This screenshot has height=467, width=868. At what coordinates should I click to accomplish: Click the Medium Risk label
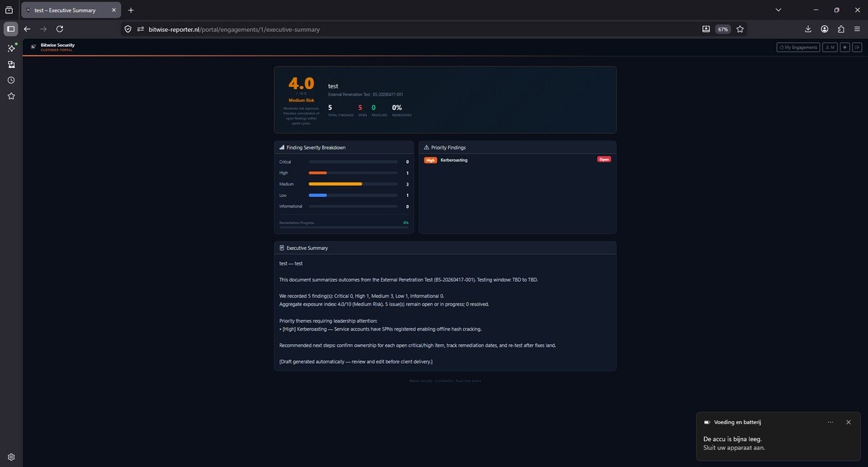point(301,100)
